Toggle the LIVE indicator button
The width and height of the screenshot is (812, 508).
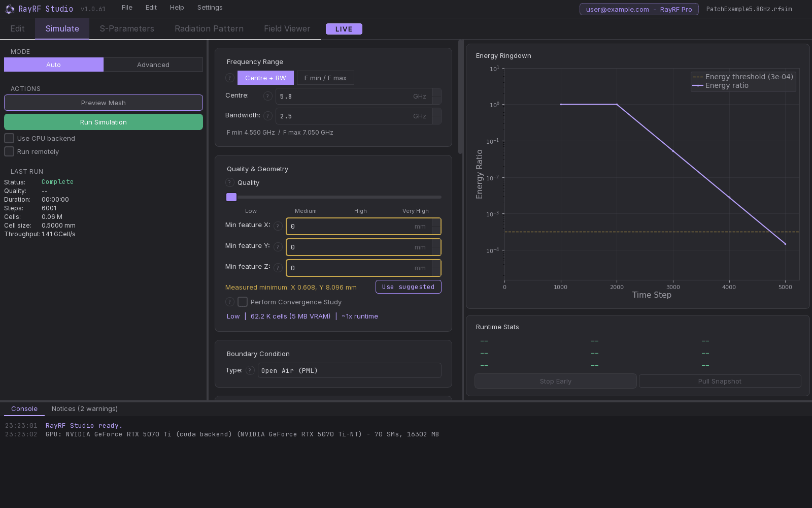click(344, 29)
